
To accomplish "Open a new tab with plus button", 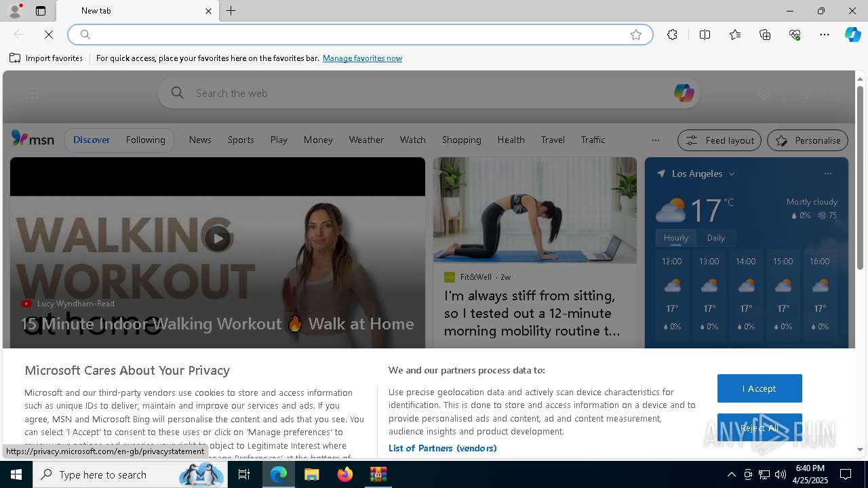I will click(x=231, y=11).
